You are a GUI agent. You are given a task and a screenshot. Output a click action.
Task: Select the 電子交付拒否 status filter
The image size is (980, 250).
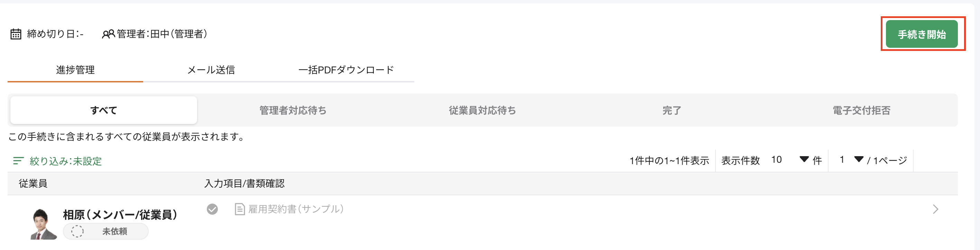[860, 110]
